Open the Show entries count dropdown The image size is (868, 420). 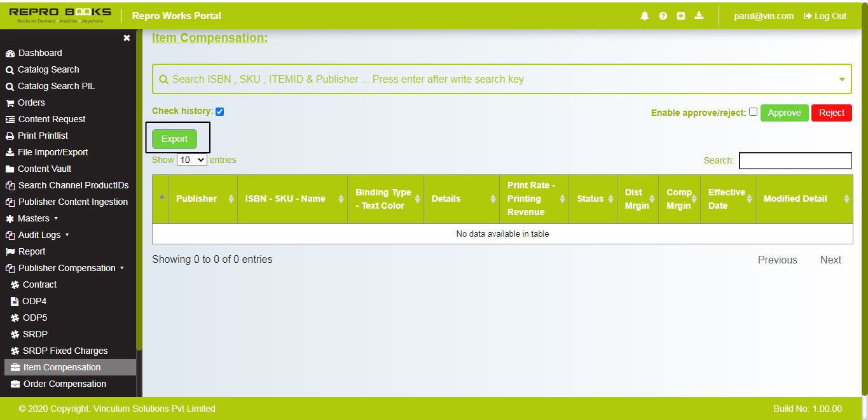191,160
